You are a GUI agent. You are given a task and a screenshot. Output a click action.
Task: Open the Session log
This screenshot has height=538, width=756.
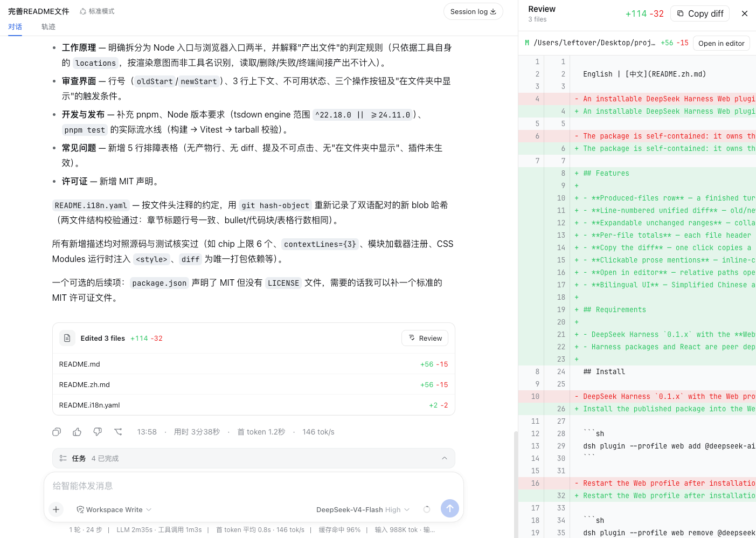(473, 11)
